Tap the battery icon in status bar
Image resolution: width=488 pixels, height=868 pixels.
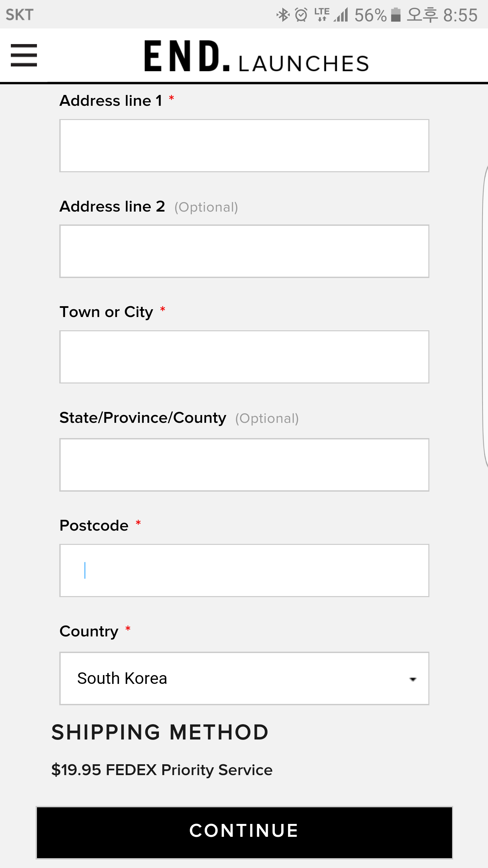[x=396, y=15]
